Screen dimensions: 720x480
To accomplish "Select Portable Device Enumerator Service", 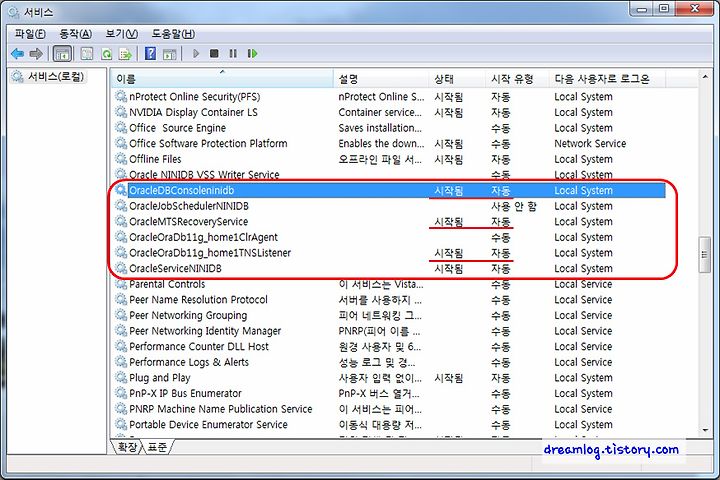I will (389, 425).
